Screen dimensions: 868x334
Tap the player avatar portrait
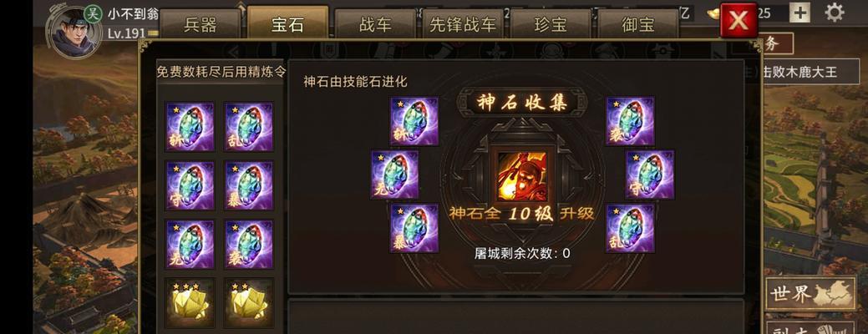76,32
